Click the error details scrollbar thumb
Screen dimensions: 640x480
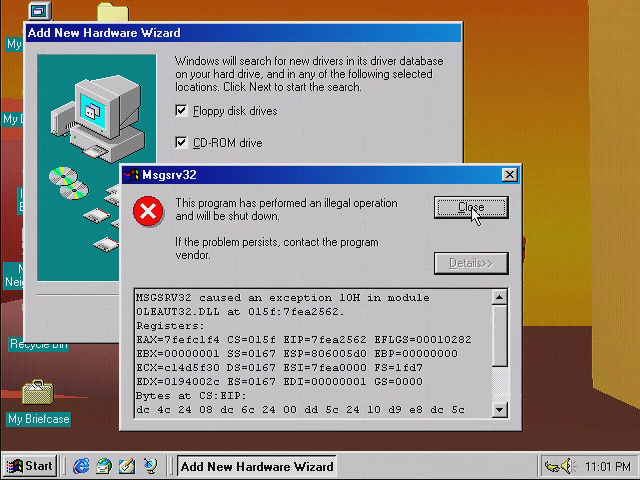500,336
